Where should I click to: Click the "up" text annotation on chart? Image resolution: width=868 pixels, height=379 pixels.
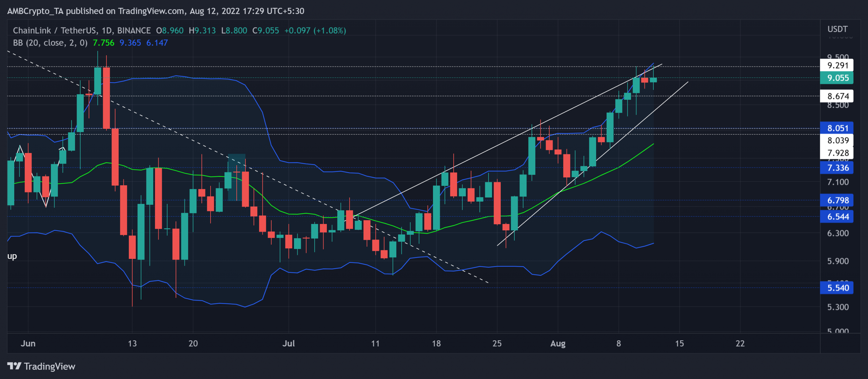[12, 256]
